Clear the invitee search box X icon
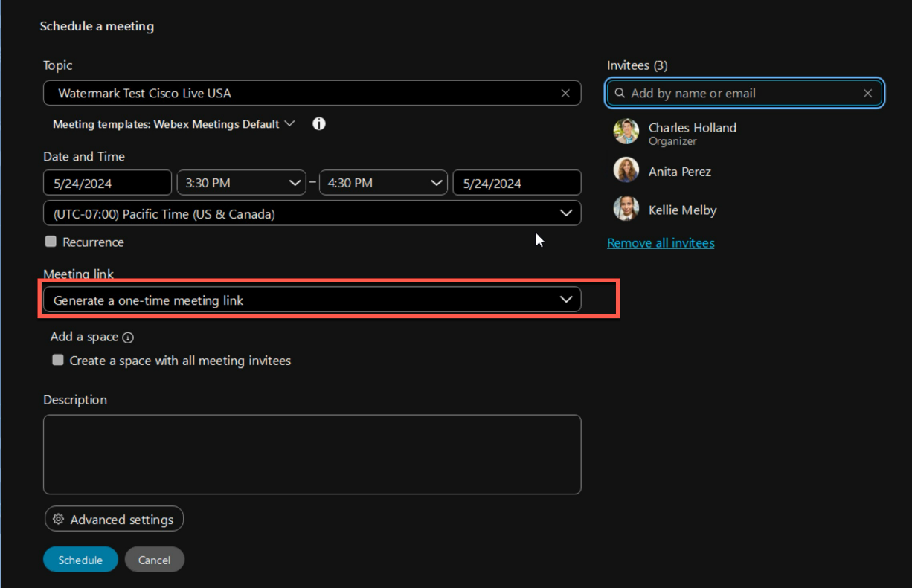The height and width of the screenshot is (588, 912). click(x=867, y=94)
